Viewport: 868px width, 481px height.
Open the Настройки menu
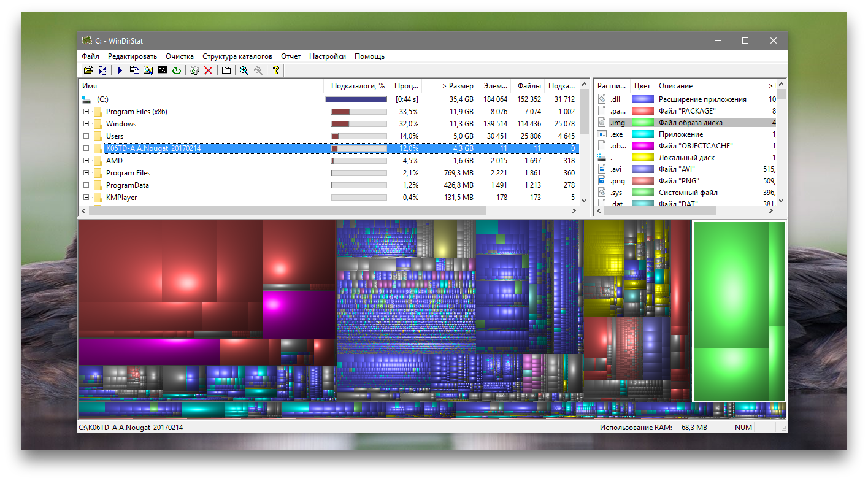pyautogui.click(x=328, y=56)
